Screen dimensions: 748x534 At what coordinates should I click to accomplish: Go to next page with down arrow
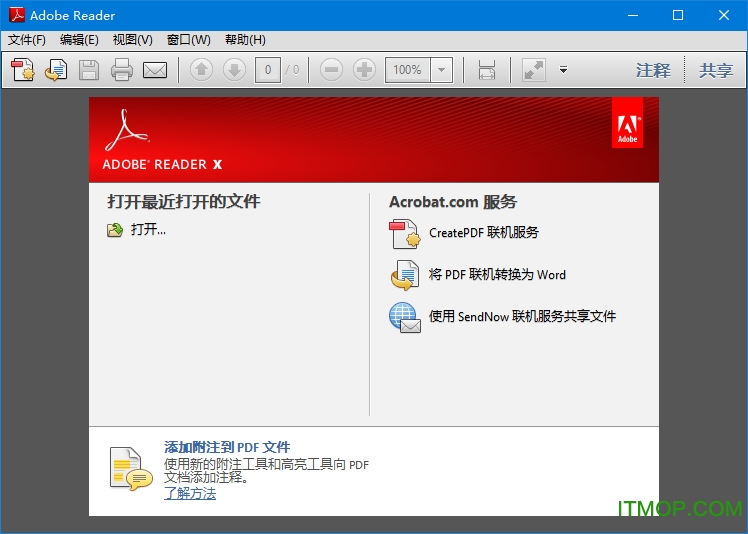(234, 70)
